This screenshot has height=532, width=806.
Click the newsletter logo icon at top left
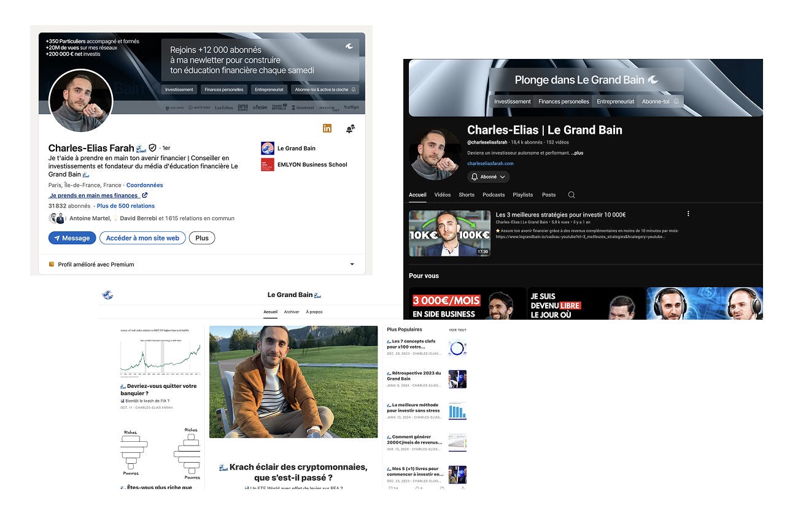click(107, 295)
